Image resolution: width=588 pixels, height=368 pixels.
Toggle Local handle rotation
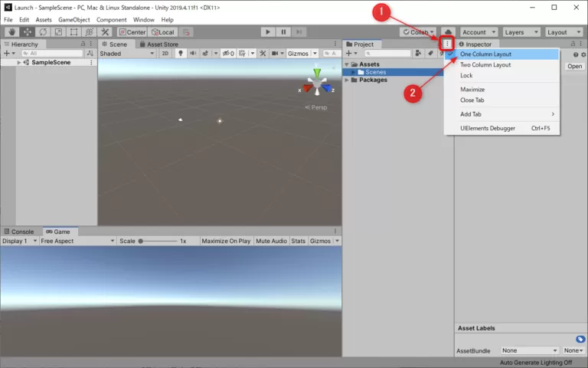click(x=163, y=32)
